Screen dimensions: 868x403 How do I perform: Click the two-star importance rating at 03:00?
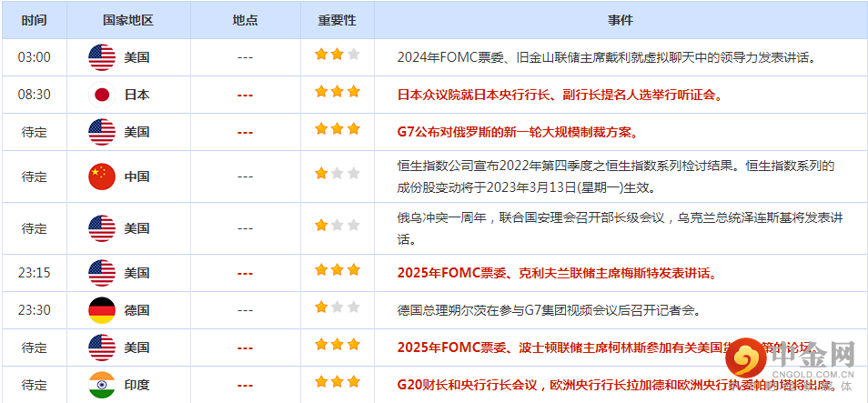coord(337,55)
